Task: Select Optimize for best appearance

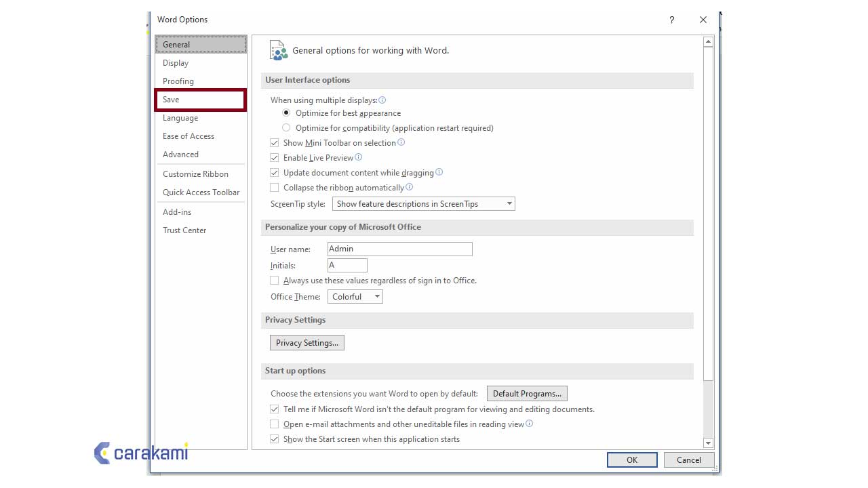Action: (x=286, y=113)
